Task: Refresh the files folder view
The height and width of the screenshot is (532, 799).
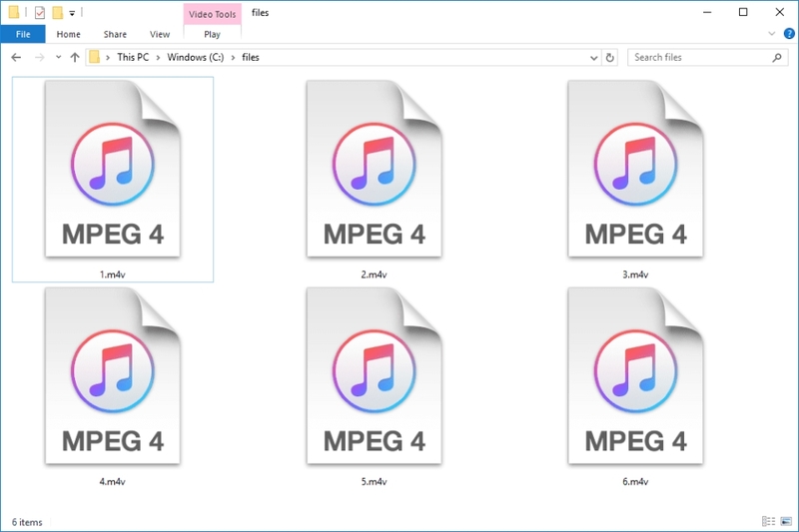Action: coord(610,57)
